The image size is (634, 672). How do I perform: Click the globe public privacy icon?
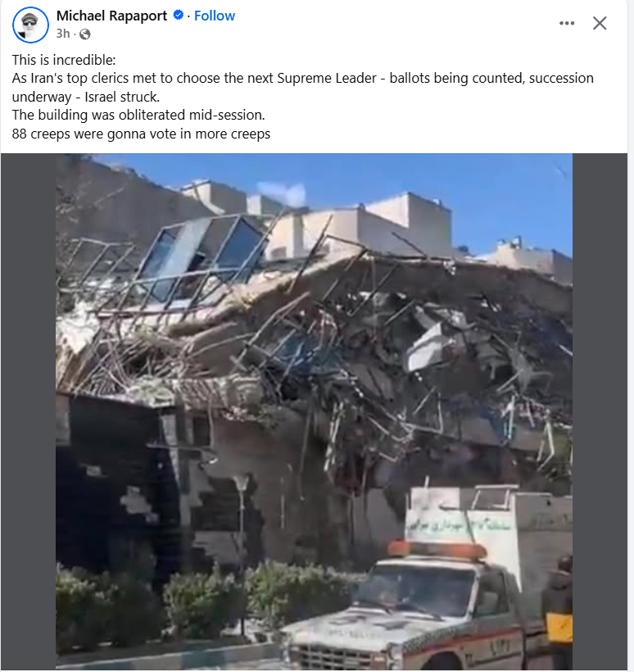coord(85,34)
